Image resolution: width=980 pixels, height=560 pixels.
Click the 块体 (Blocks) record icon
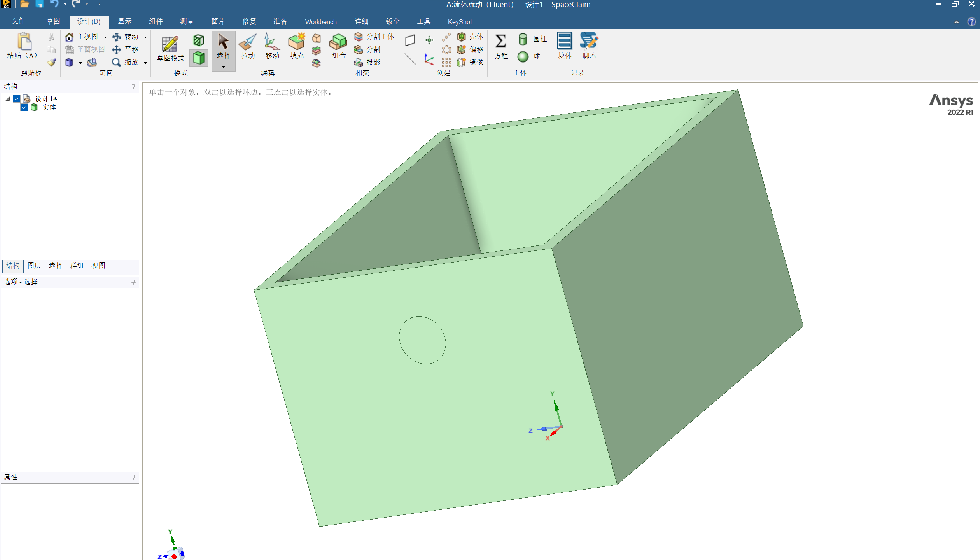(565, 40)
